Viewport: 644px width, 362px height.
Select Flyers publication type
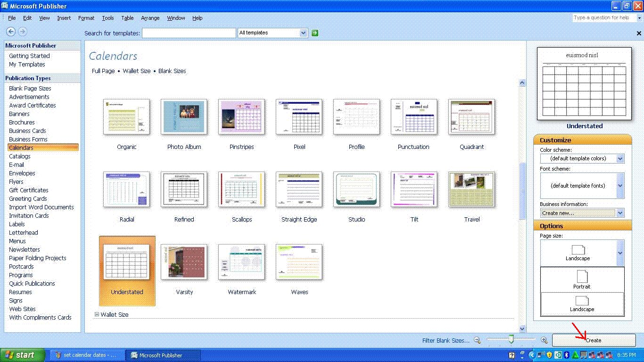coord(16,181)
